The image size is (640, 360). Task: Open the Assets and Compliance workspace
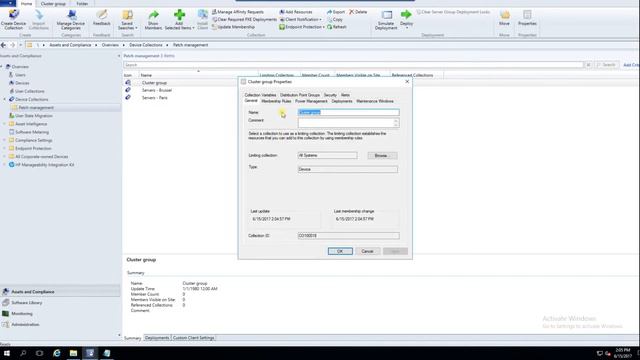60,292
